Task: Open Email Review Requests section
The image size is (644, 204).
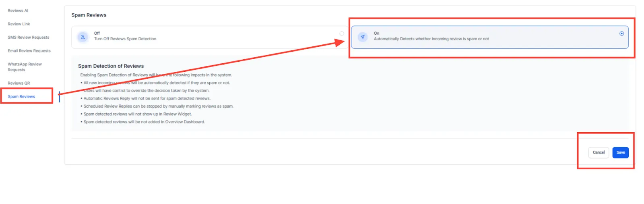Action: [x=29, y=51]
